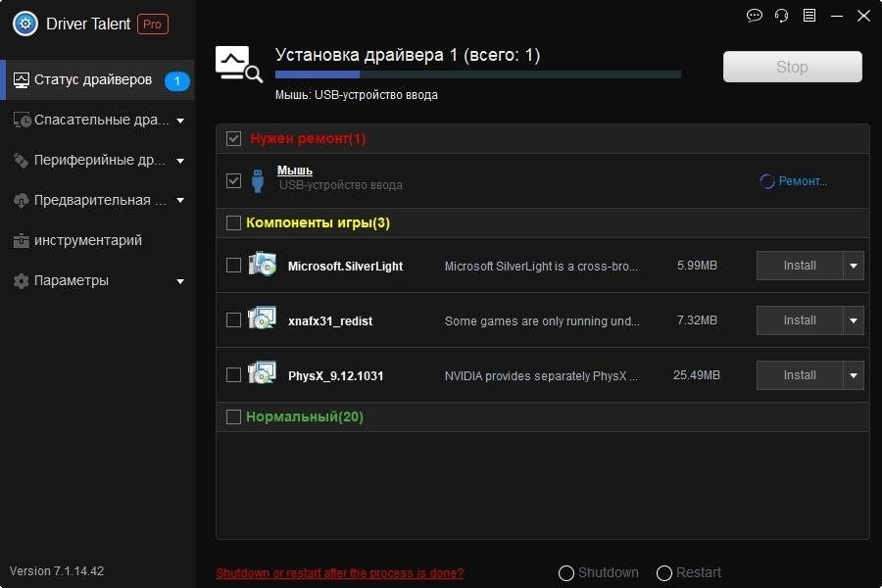Click the Нужен ремонт(1) group header label
The width and height of the screenshot is (882, 588).
pos(309,138)
